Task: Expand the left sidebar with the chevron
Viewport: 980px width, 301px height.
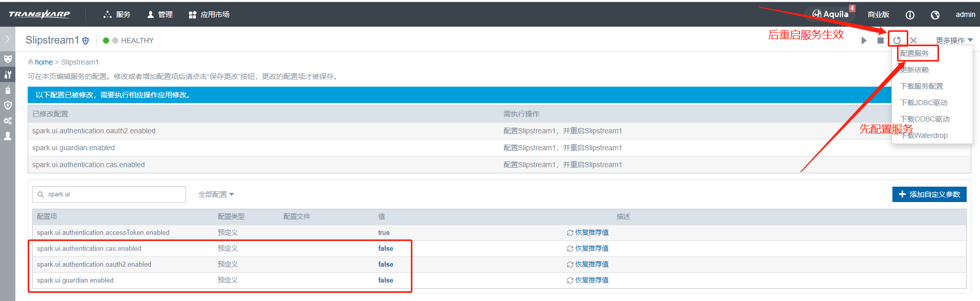Action: click(7, 39)
